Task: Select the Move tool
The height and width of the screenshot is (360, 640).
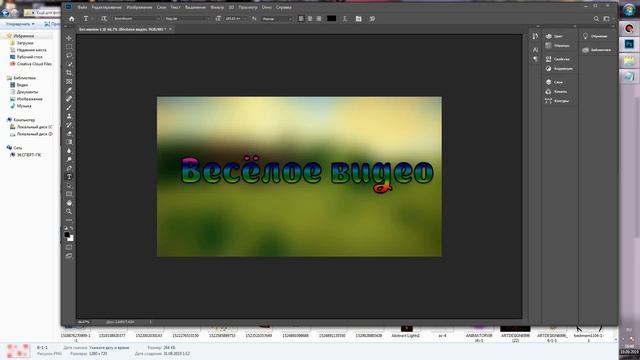Action: tap(69, 38)
